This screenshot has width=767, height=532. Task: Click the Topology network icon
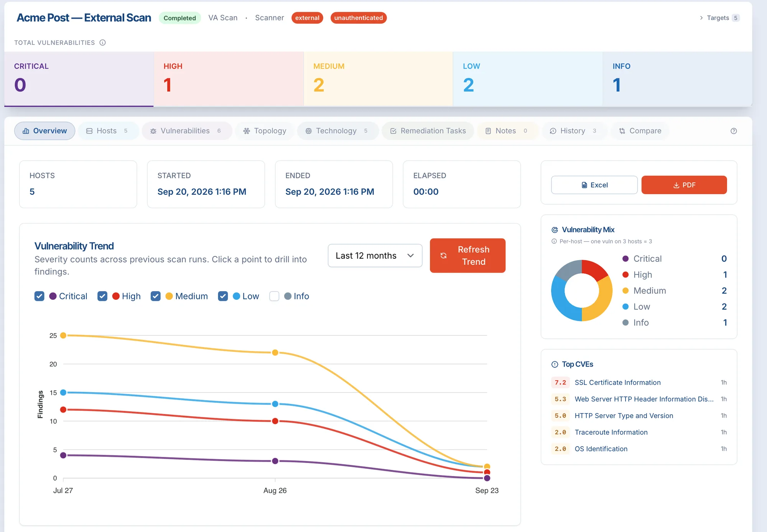pos(247,131)
